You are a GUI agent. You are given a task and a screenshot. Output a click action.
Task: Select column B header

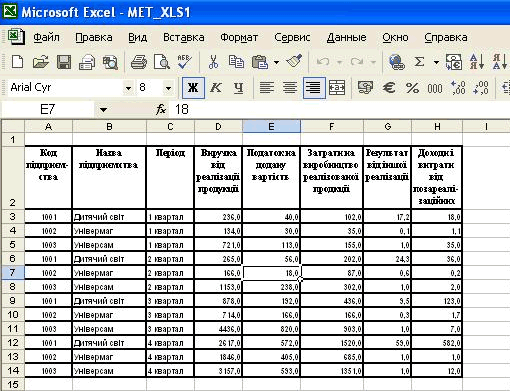click(109, 126)
